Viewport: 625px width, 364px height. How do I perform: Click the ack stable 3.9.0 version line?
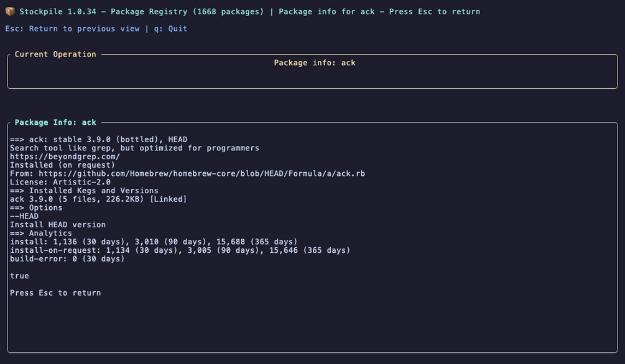tap(98, 139)
